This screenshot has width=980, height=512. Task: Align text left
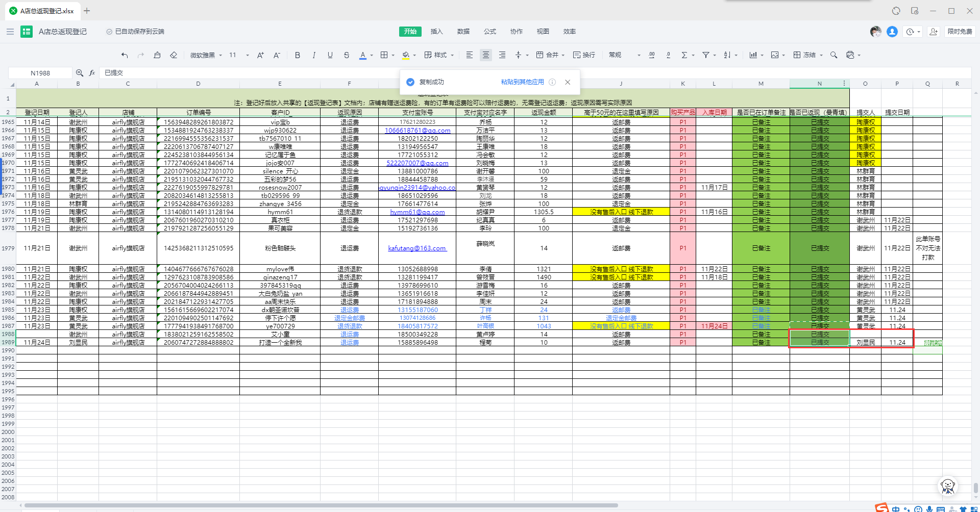point(470,55)
